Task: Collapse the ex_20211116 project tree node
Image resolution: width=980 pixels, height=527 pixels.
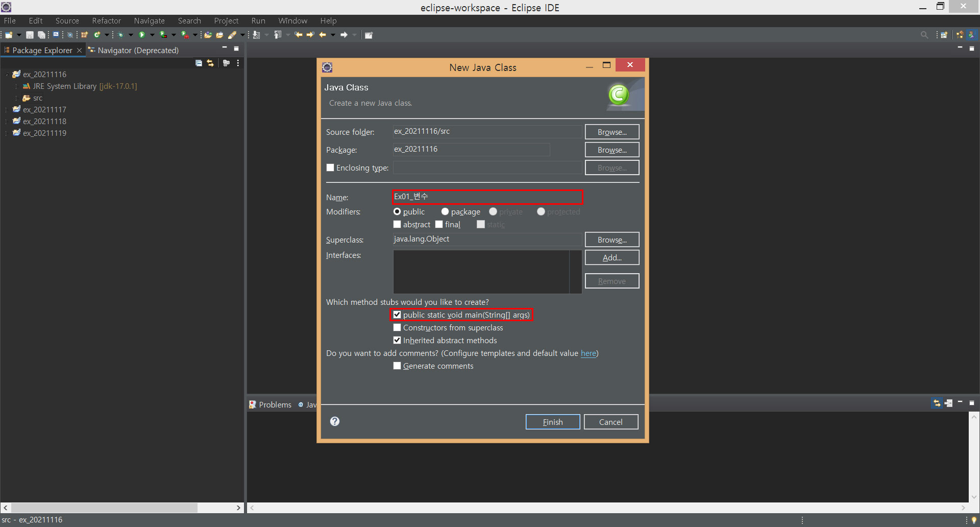Action: (x=7, y=75)
